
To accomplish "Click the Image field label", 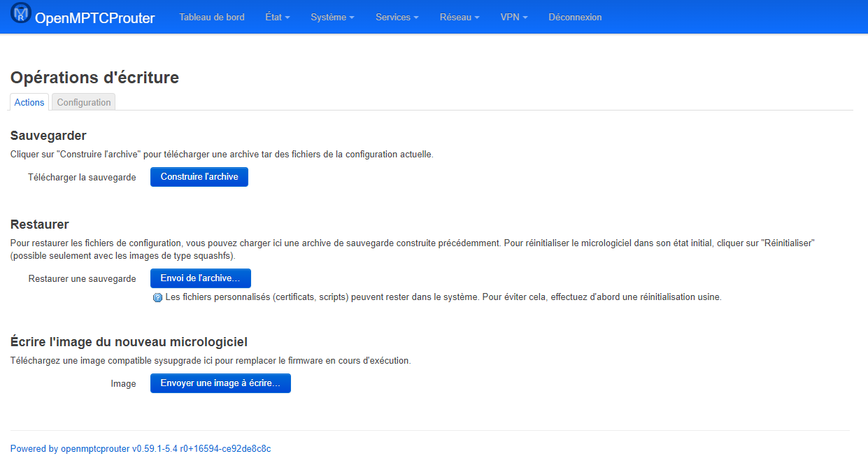I will pos(124,384).
